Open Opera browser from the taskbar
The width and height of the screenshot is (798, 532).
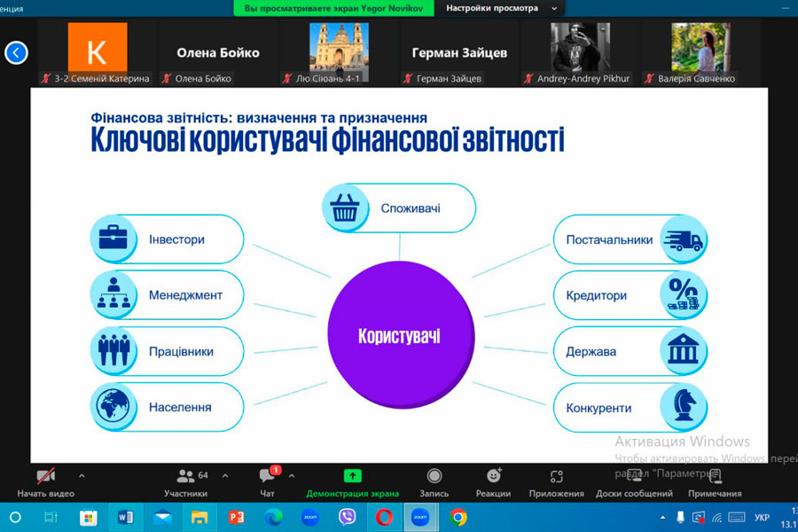(384, 518)
